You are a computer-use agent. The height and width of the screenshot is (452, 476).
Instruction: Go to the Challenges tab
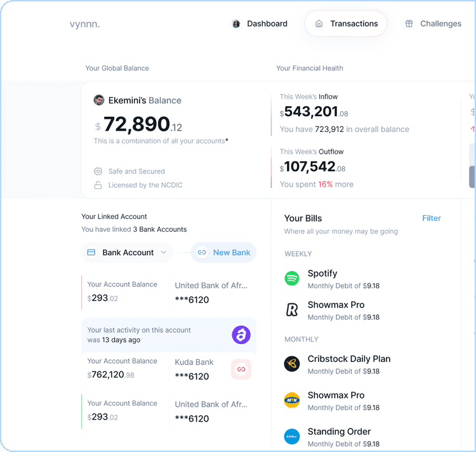click(x=433, y=23)
